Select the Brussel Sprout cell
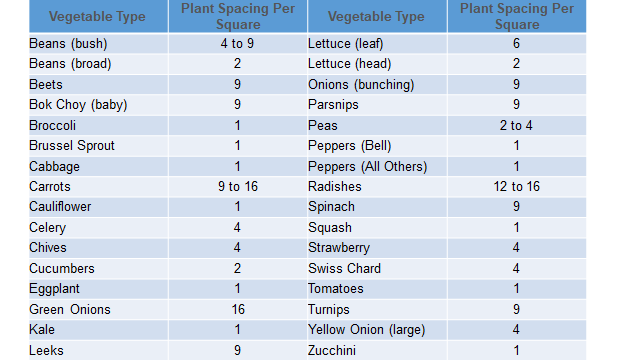The image size is (640, 360). [72, 146]
